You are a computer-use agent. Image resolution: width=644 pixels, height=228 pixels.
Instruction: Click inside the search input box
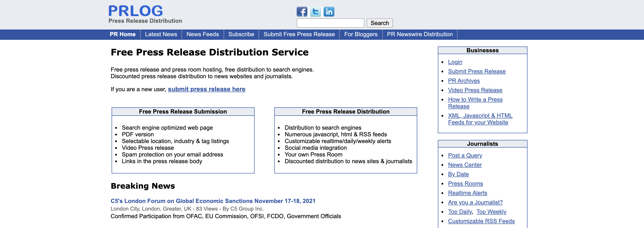pyautogui.click(x=330, y=23)
